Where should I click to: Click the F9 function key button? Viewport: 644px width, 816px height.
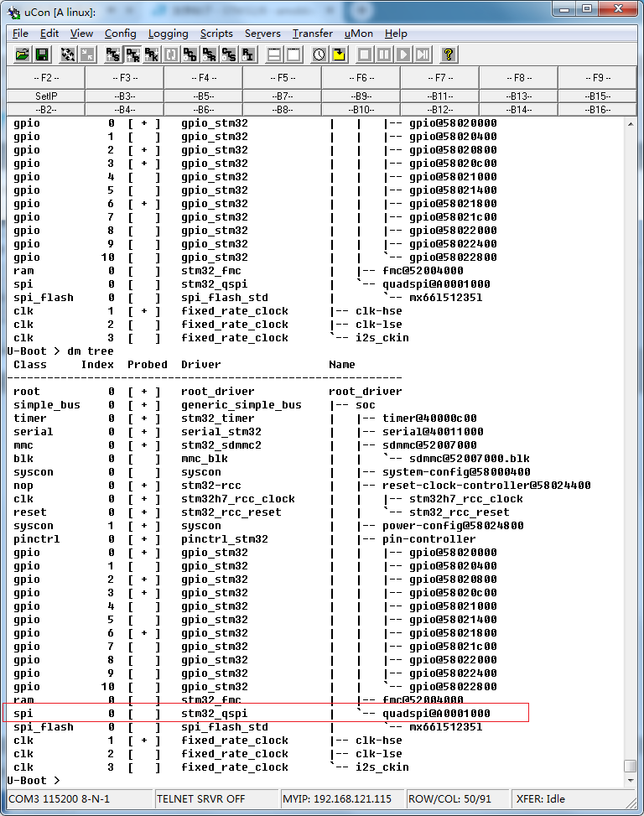[x=598, y=77]
